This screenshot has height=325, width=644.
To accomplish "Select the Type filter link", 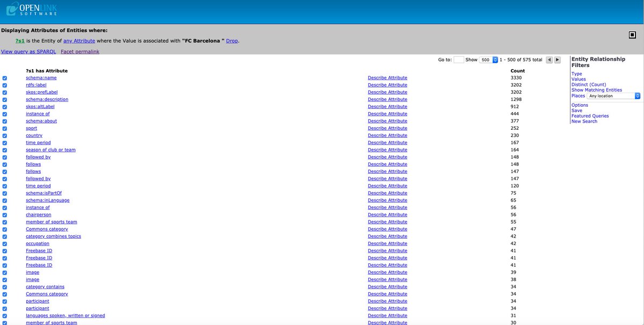I will [576, 74].
